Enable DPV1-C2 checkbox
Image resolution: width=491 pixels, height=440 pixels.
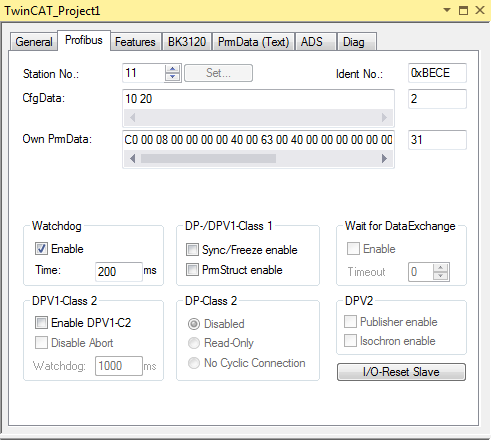pyautogui.click(x=41, y=323)
